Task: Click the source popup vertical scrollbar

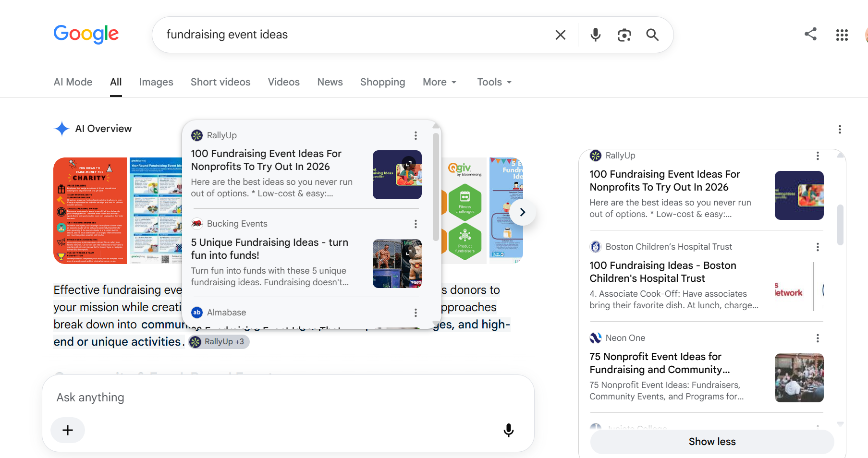Action: [436, 187]
